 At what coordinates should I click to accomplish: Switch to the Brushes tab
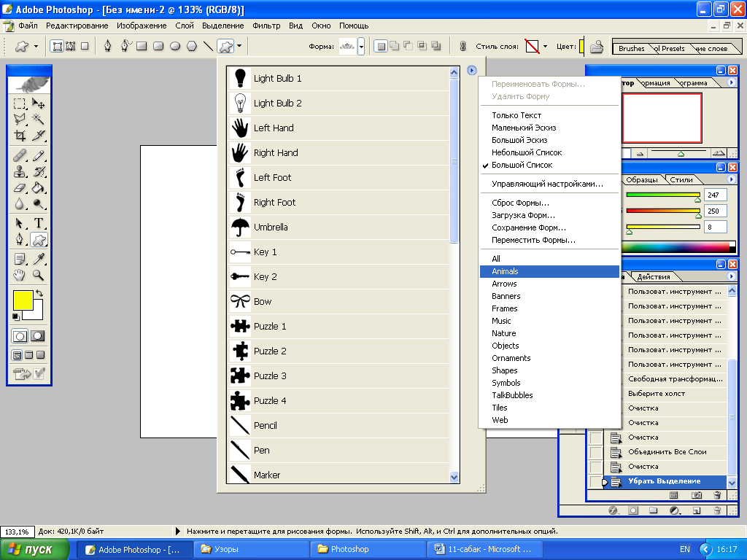tap(631, 49)
